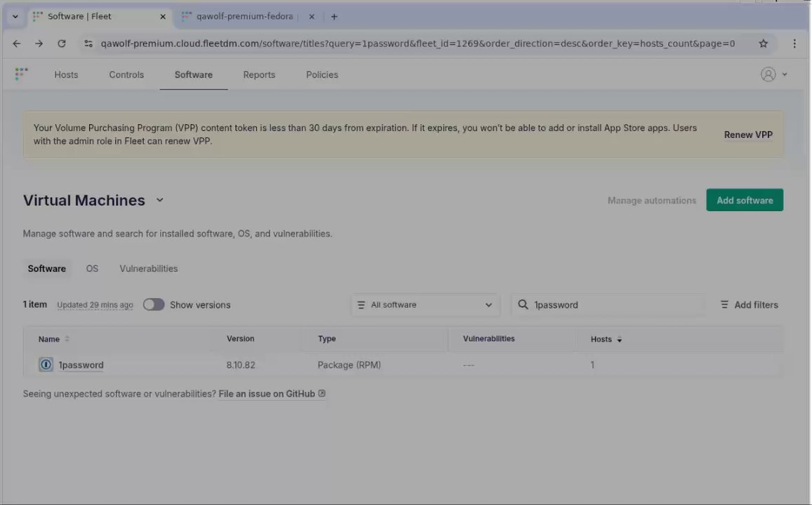Select the OS sub-tab
The height and width of the screenshot is (505, 812).
(x=92, y=269)
